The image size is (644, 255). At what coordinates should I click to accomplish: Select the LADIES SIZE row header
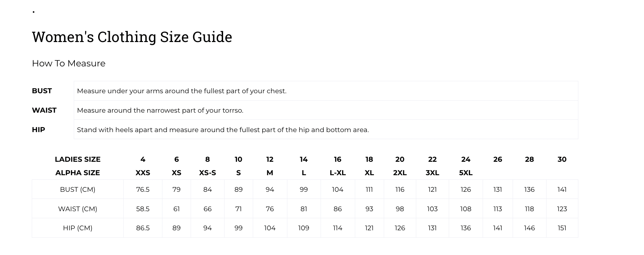pos(78,160)
